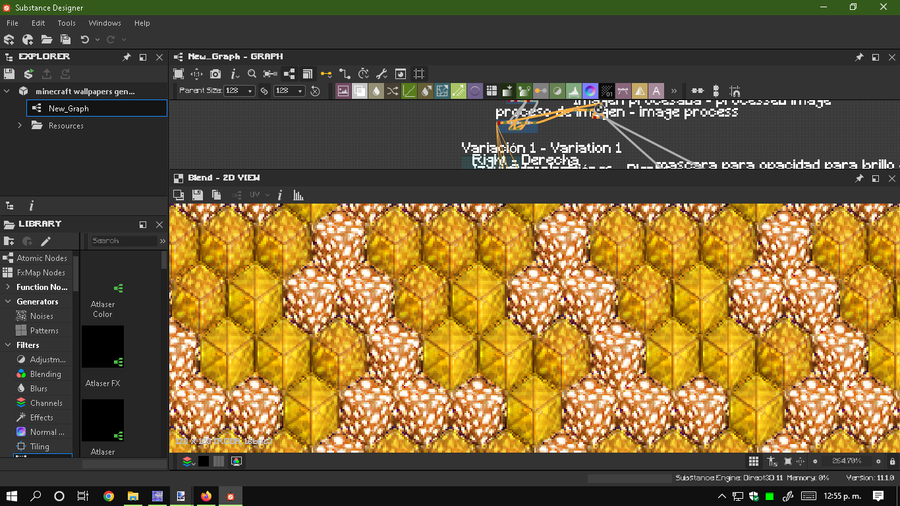This screenshot has width=900, height=506.
Task: Click the undo arrow in main toolbar
Action: [x=84, y=40]
